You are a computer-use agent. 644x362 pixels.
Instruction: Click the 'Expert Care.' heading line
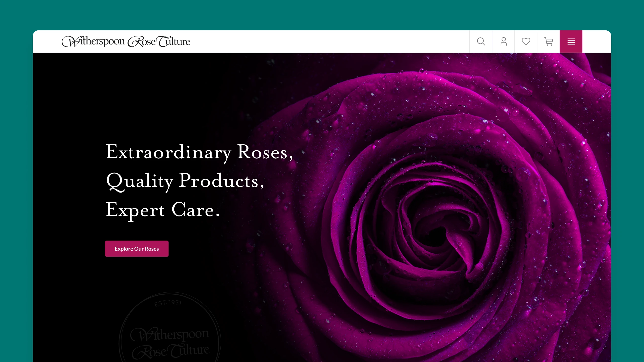tap(163, 210)
